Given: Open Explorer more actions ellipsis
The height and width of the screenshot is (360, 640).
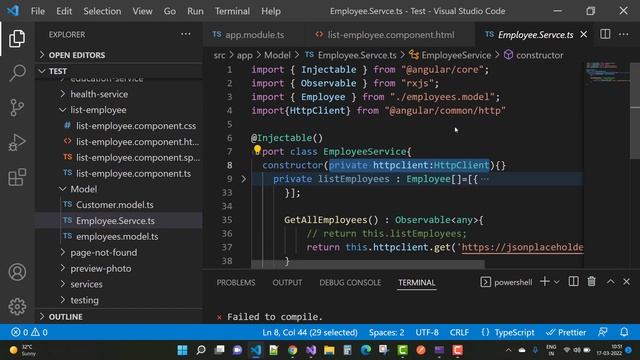Looking at the screenshot, I should [186, 34].
